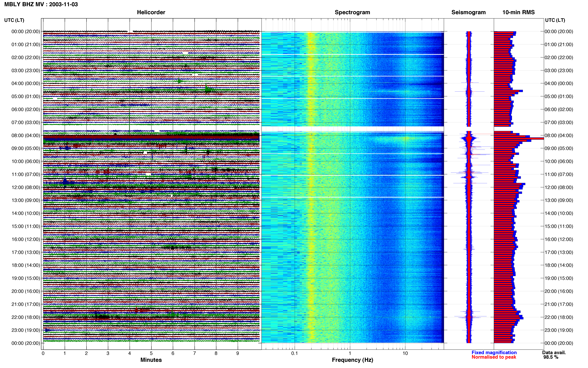Viewport: 588px width, 368px height.
Task: Select left-axis time label 10:00 (06:00)
Action: click(x=26, y=161)
